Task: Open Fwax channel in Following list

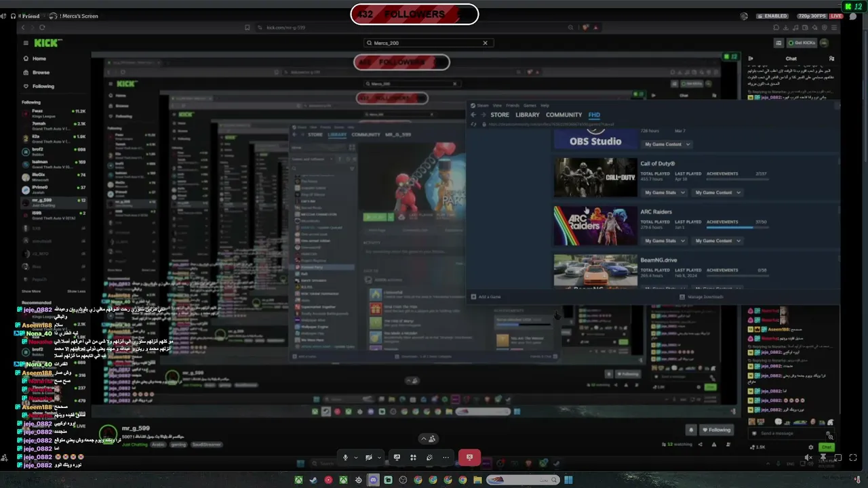Action: pyautogui.click(x=54, y=113)
